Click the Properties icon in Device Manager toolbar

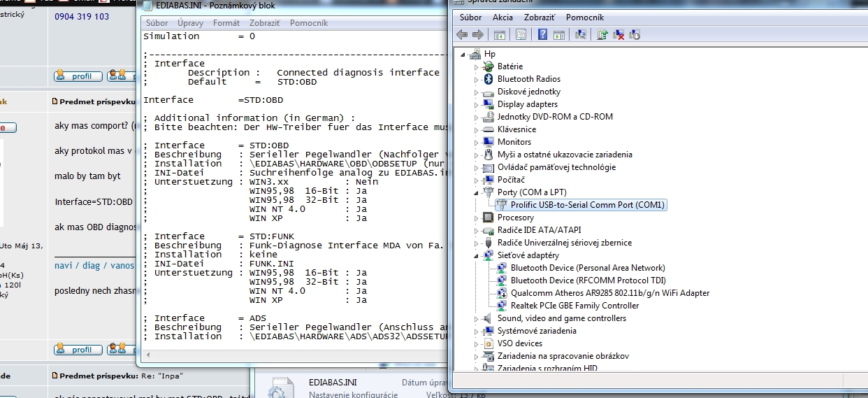521,34
